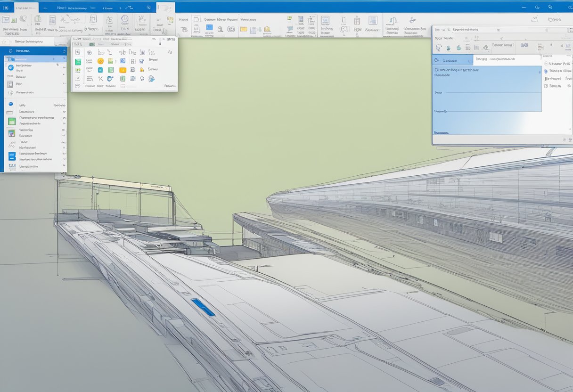Click the yellow envelope icon in the ribbon
The image size is (573, 392).
(244, 29)
